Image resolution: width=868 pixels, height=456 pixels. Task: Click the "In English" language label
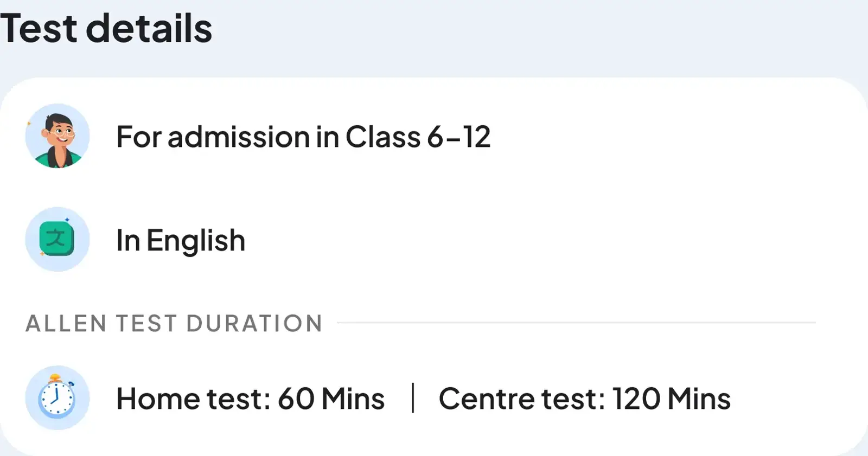click(181, 240)
